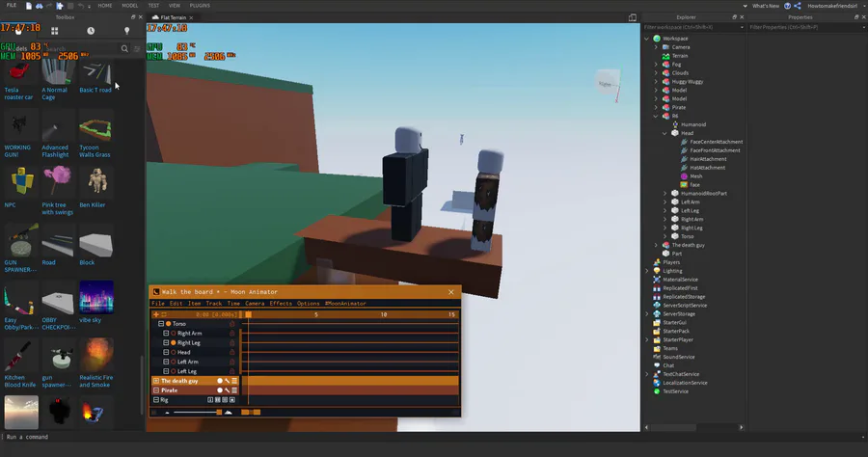Expand The death guy track group in Moon Animator
This screenshot has height=457, width=868.
156,381
